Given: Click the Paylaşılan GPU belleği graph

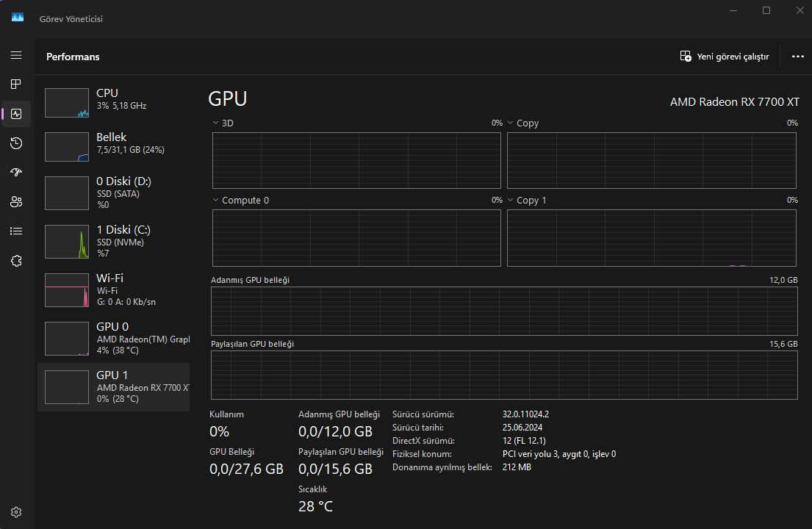Looking at the screenshot, I should click(x=504, y=375).
